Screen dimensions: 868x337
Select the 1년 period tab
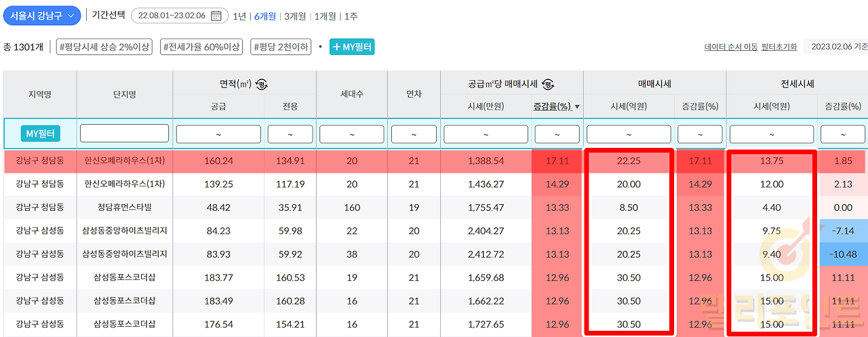(x=239, y=16)
